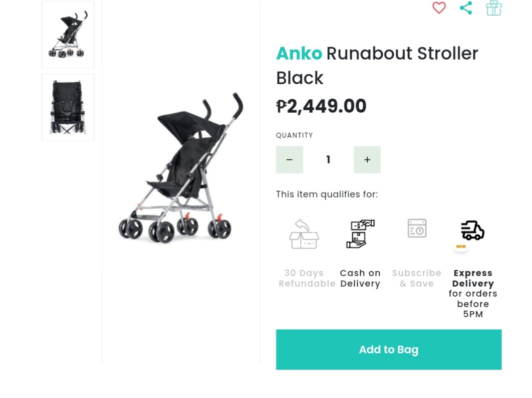Click the 30 Days Refundable label

(307, 278)
